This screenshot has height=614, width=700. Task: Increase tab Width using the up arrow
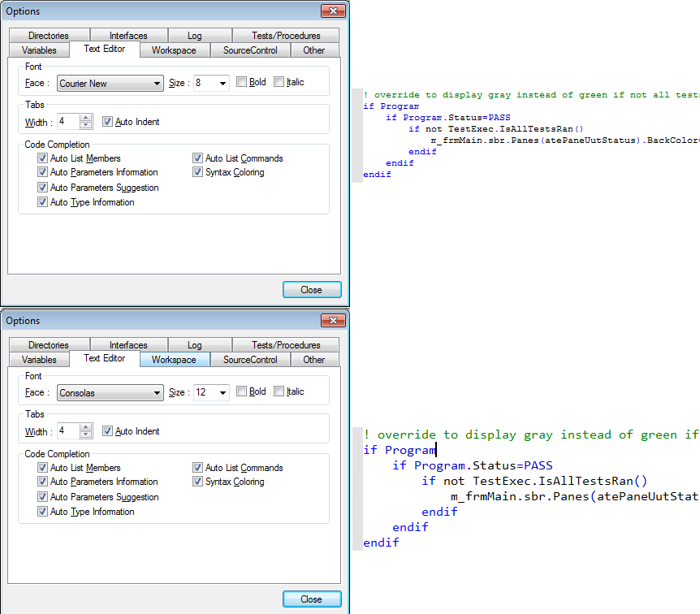point(87,119)
